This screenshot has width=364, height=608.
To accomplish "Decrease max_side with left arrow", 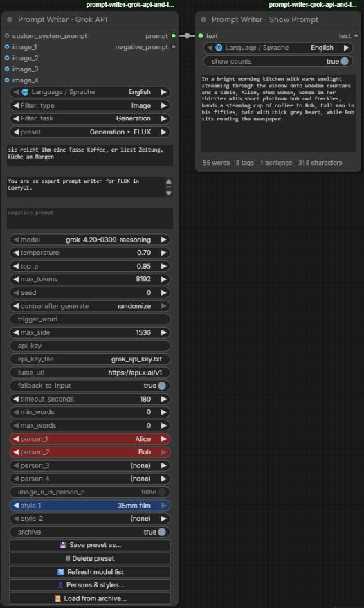I will coord(16,332).
